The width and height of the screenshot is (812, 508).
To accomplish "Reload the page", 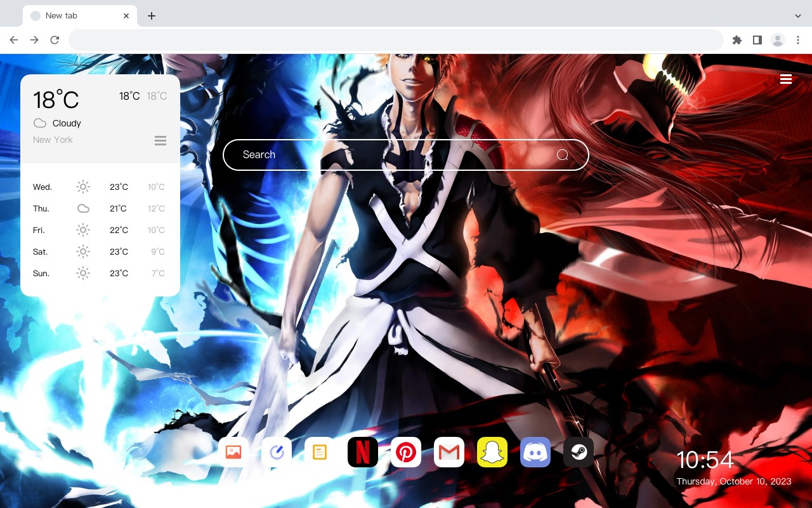I will (x=55, y=40).
